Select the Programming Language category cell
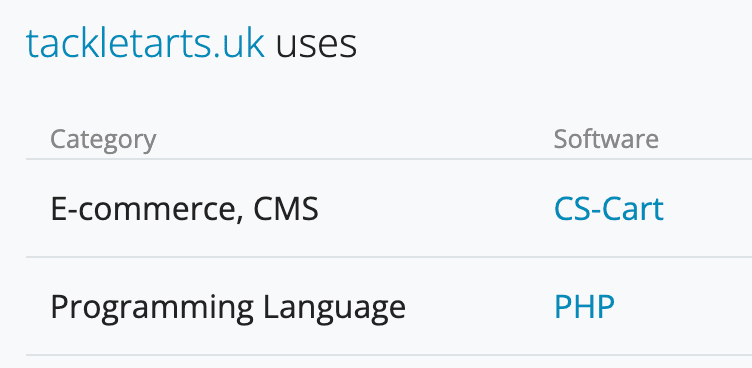Image resolution: width=752 pixels, height=368 pixels. coord(228,308)
